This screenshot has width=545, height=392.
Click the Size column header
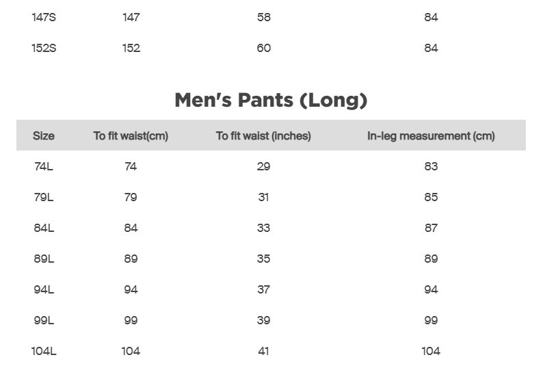pos(44,136)
